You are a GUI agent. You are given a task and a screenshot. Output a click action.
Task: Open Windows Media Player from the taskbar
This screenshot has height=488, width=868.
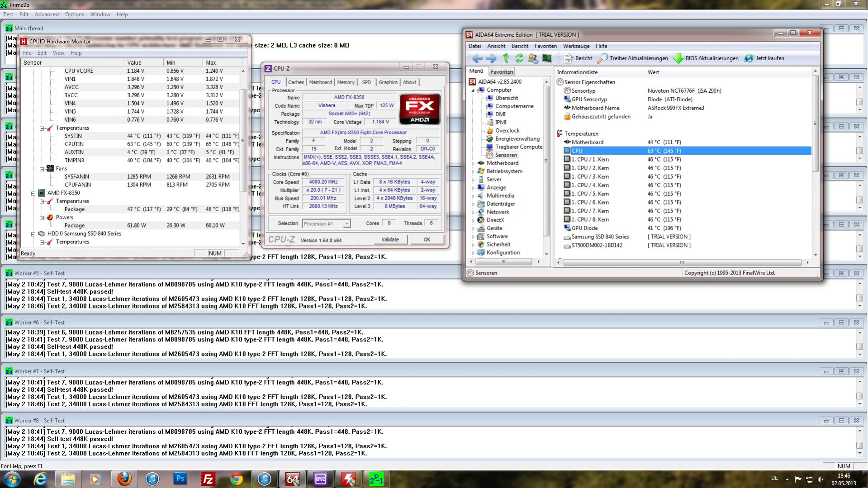96,479
